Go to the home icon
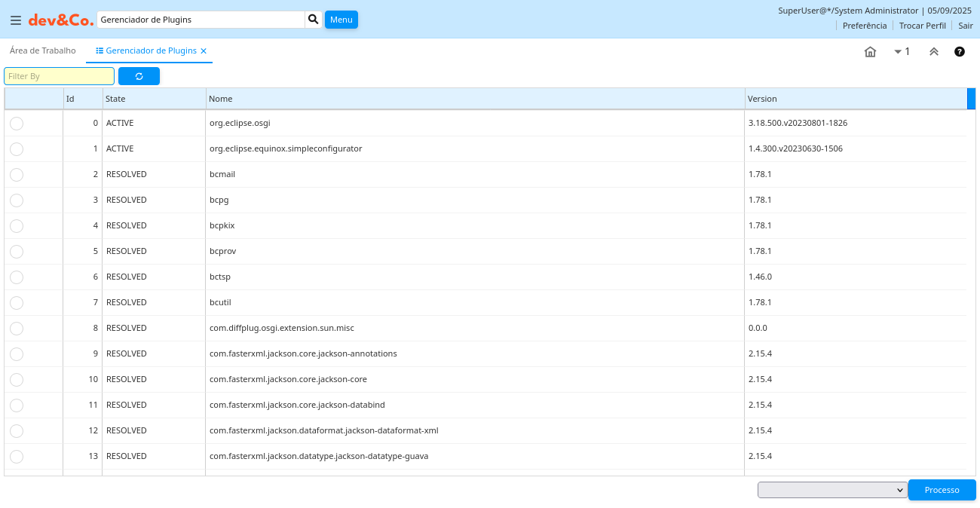Viewport: 980px width, 508px height. point(870,52)
